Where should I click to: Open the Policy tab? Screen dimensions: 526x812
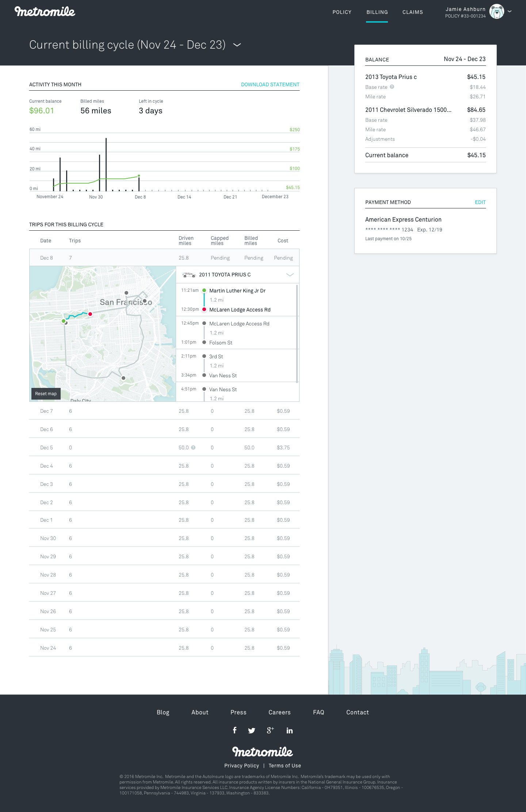pos(342,12)
